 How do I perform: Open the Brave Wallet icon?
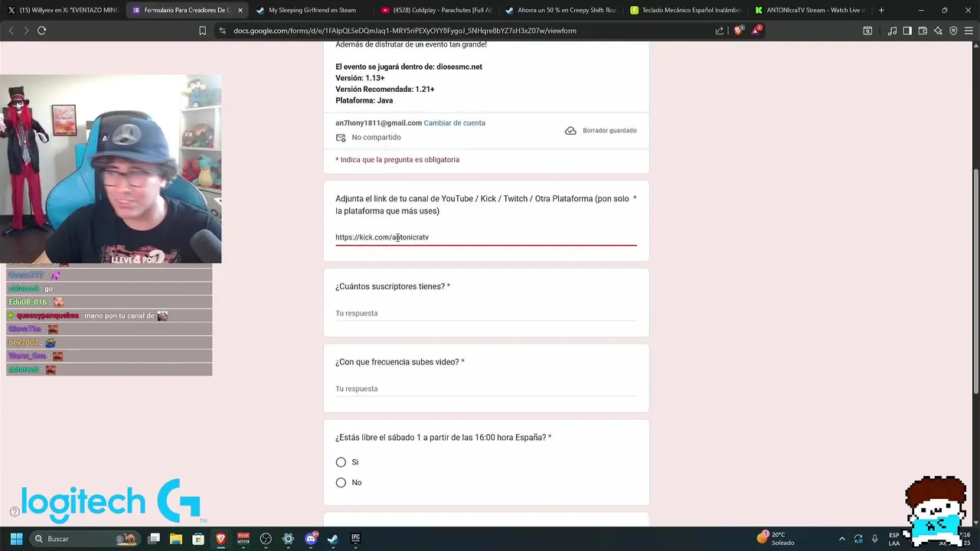coord(923,31)
